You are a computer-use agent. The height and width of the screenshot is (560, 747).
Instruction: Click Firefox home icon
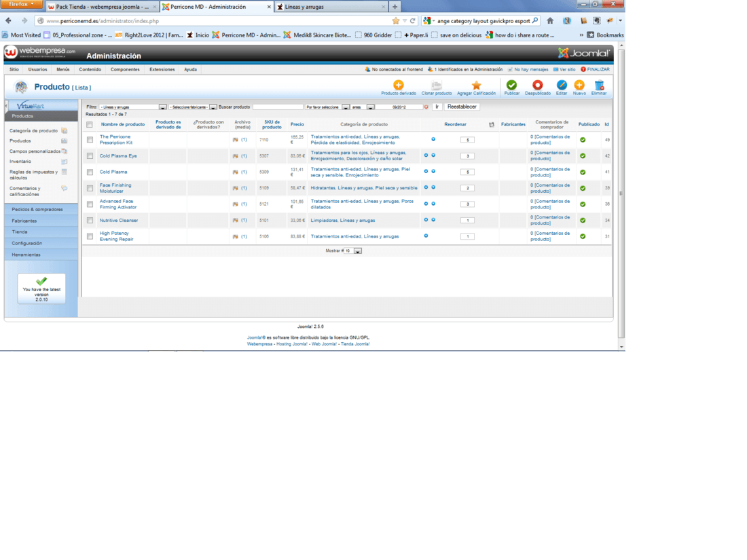tap(550, 20)
